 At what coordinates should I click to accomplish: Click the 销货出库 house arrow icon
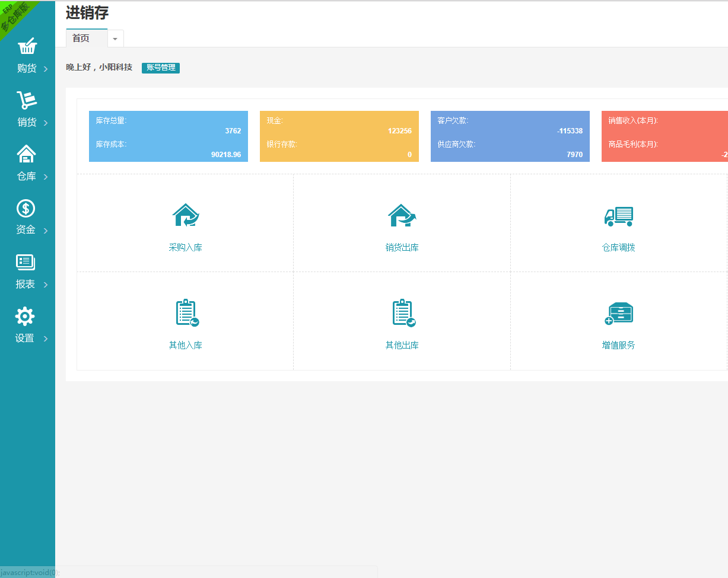click(402, 215)
